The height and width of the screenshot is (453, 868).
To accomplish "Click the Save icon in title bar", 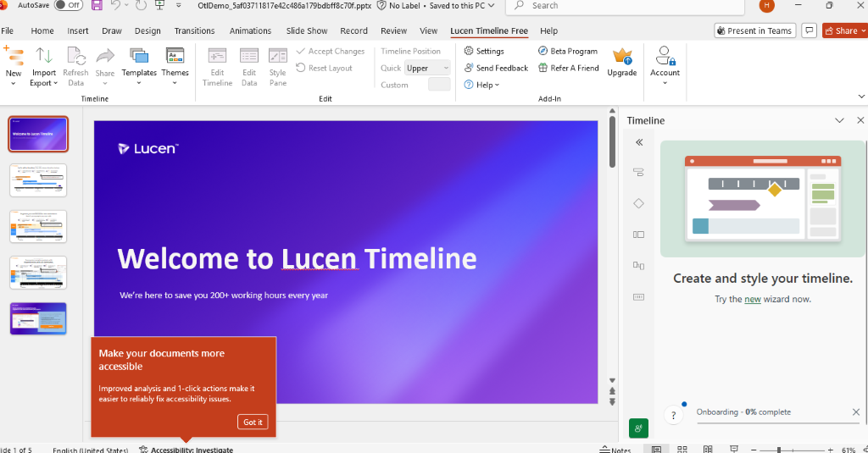I will (x=97, y=6).
